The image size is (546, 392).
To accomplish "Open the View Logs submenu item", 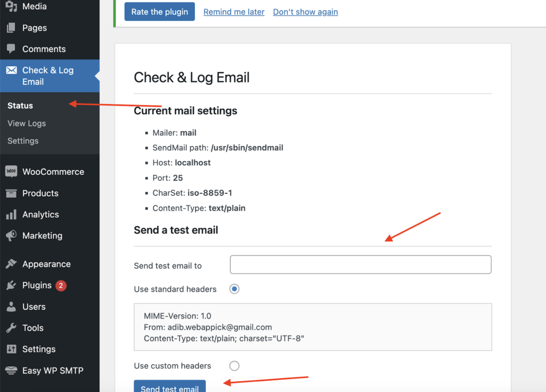I will point(26,123).
